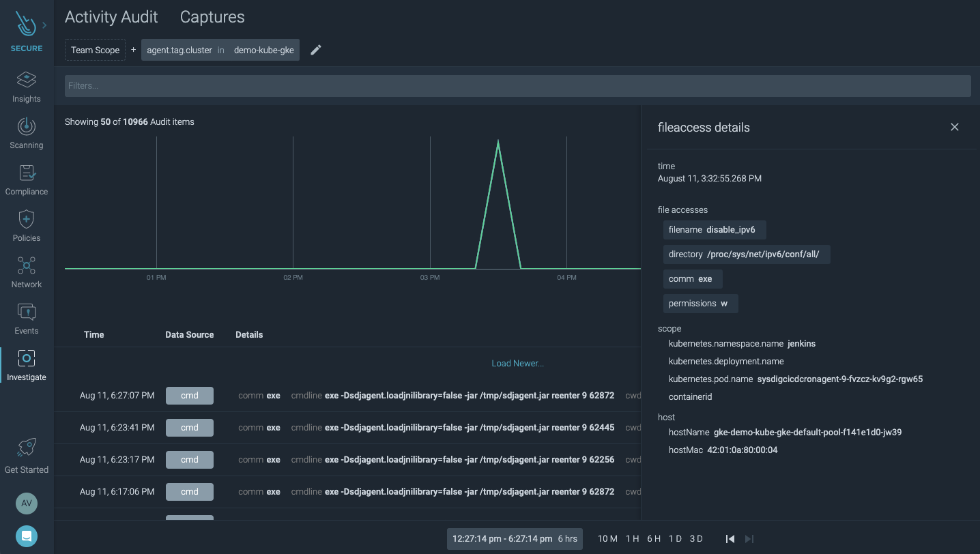This screenshot has height=554, width=980.
Task: Click the filename disable_ipv6 chip
Action: [x=715, y=230]
